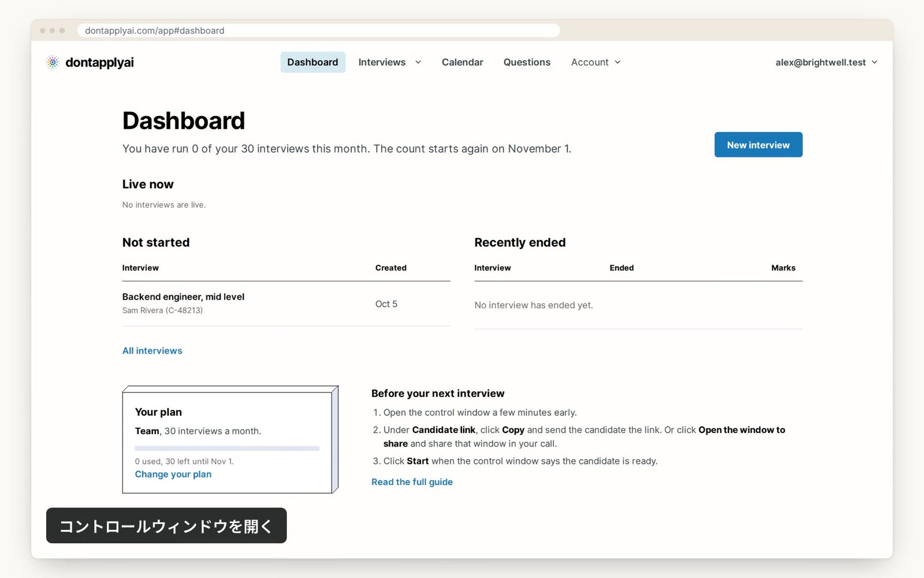The width and height of the screenshot is (924, 578).
Task: Click the Before your next interview heading
Action: point(438,394)
